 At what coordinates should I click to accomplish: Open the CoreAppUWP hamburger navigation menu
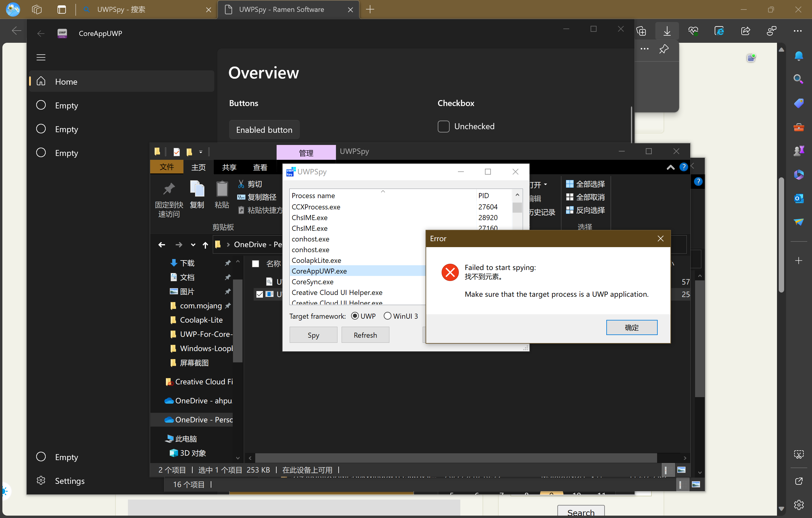pos(41,57)
